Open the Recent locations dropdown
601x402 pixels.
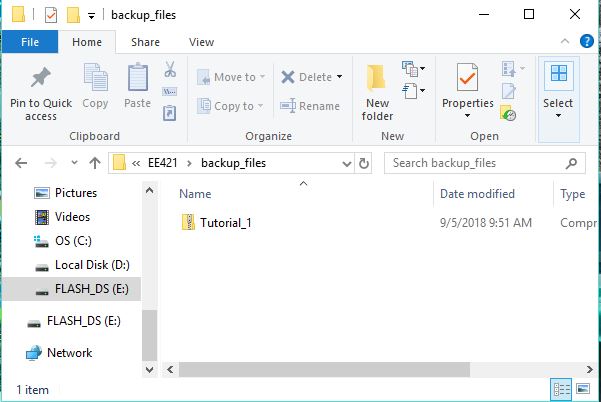pyautogui.click(x=74, y=162)
